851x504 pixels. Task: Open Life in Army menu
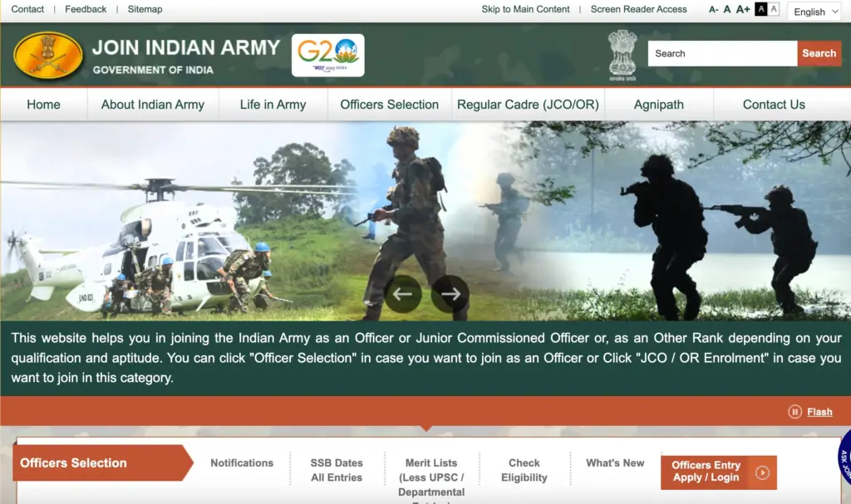273,104
